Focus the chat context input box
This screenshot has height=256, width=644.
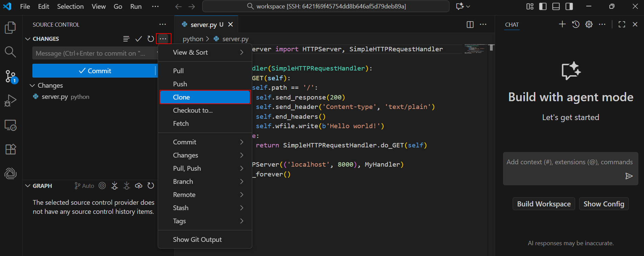pos(570,168)
